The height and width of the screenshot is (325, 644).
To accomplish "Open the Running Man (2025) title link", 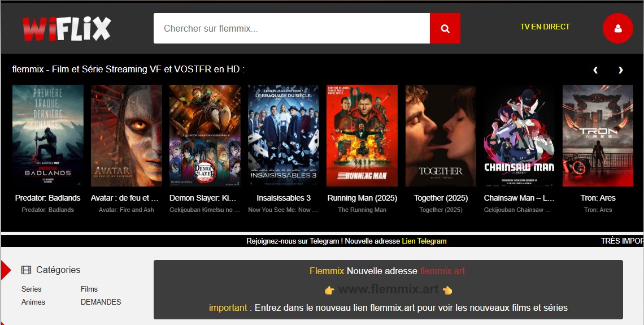I will pos(362,198).
